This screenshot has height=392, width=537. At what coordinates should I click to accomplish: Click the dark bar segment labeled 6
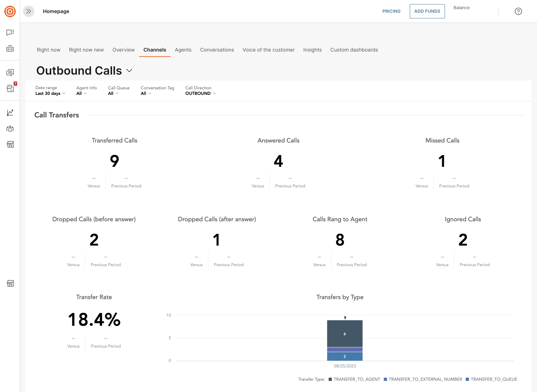(x=345, y=334)
